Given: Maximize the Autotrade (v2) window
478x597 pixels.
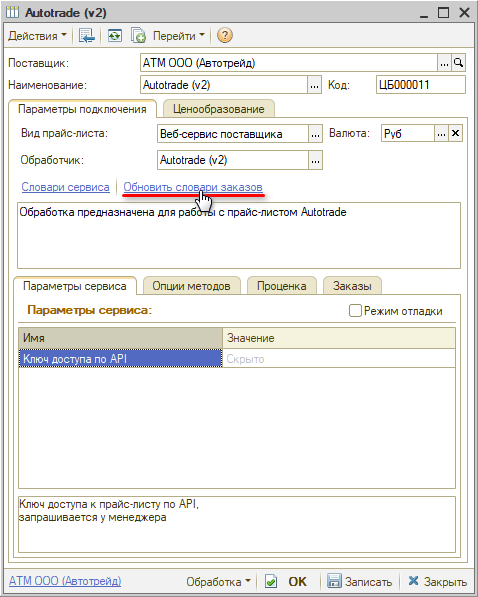Looking at the screenshot, I should pyautogui.click(x=443, y=13).
